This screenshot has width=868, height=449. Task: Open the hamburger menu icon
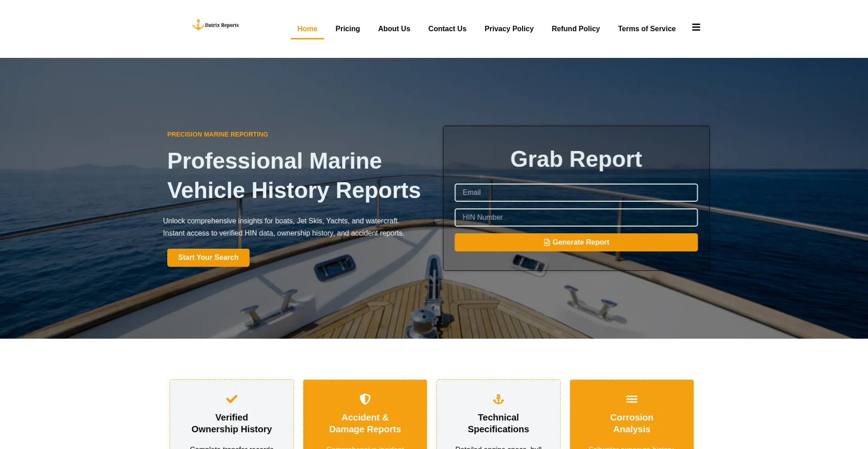click(x=696, y=28)
